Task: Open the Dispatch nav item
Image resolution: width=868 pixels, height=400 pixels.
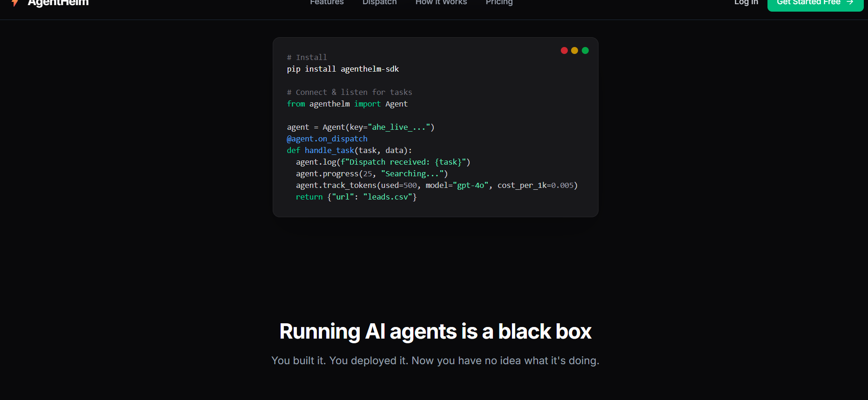Action: (x=380, y=2)
